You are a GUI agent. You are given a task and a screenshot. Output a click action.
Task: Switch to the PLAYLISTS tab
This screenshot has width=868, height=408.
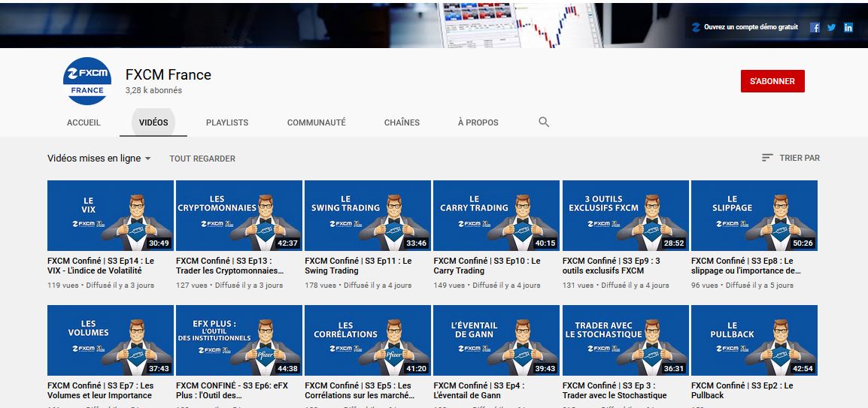(x=227, y=122)
